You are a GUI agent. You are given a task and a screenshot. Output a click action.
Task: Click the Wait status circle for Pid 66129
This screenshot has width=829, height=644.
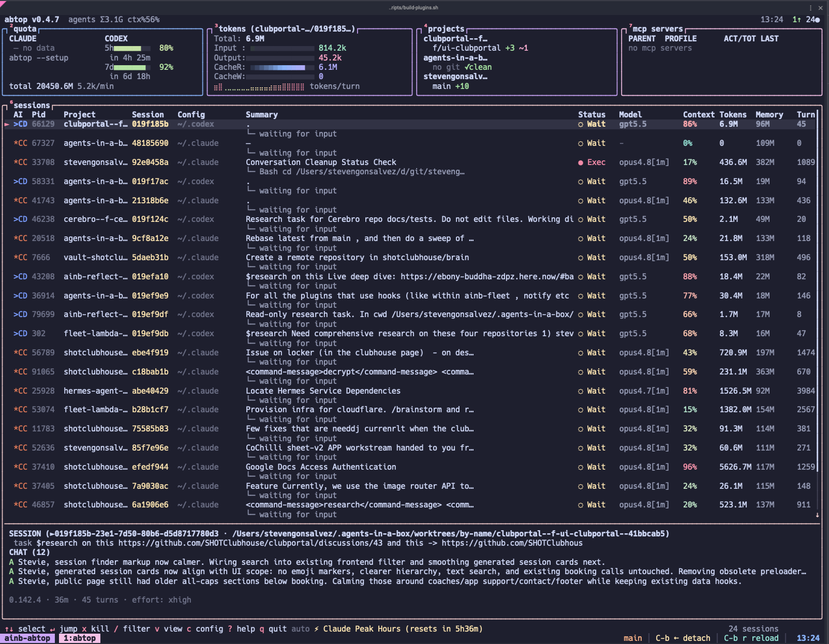(x=581, y=124)
